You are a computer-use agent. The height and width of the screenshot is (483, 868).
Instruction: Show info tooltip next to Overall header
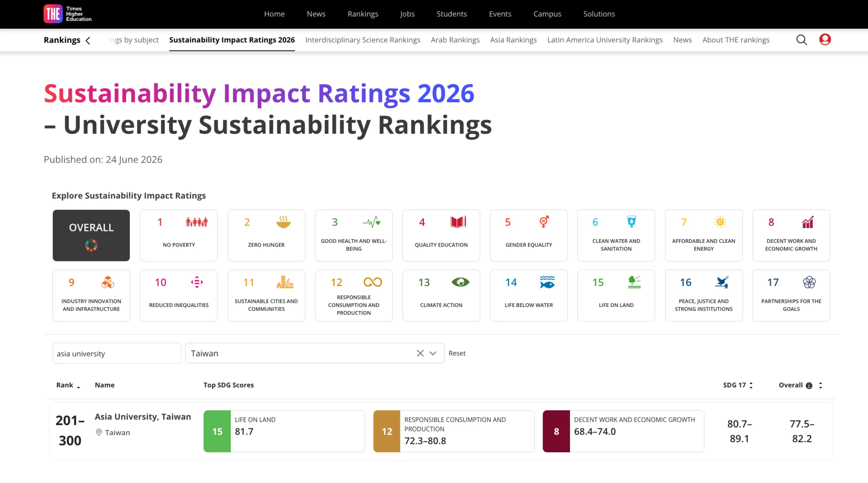(x=809, y=386)
